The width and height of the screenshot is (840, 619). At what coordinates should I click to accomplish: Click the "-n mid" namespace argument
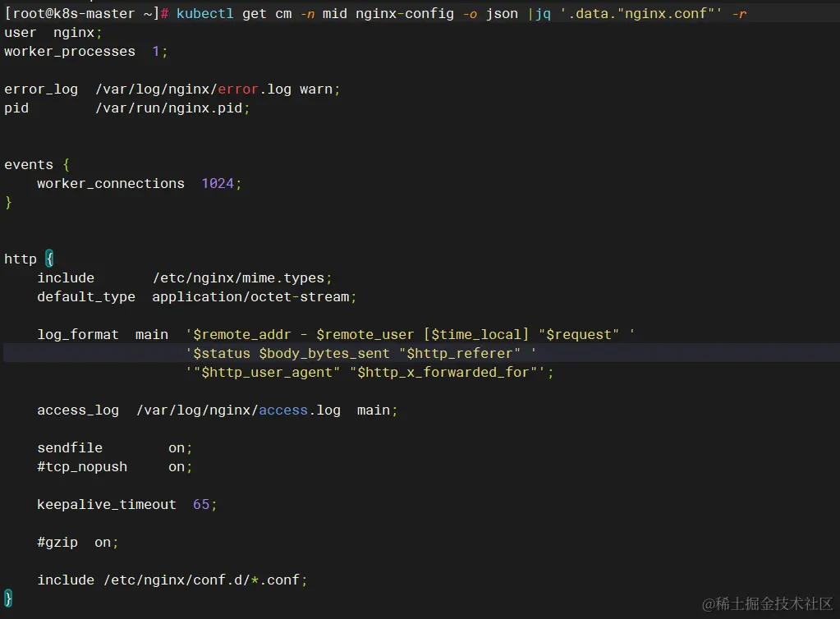pos(324,13)
